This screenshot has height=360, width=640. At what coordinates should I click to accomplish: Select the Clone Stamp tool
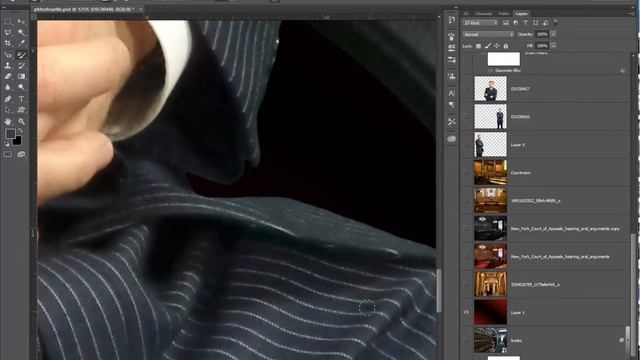[8, 65]
